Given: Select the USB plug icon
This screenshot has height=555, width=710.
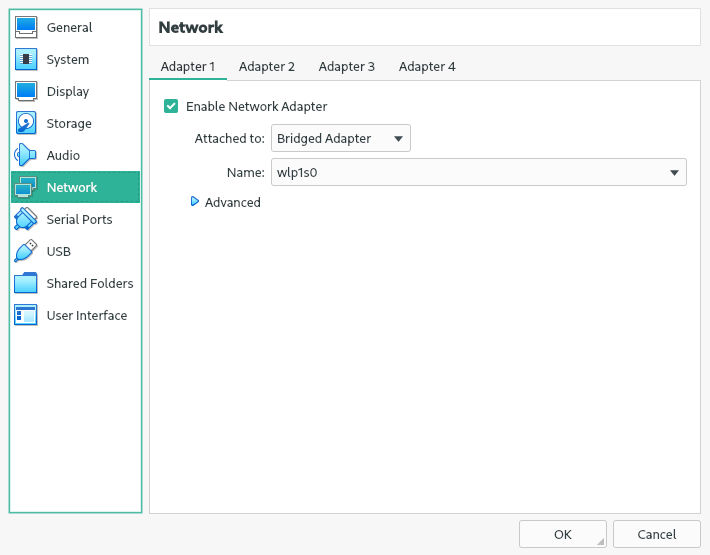Looking at the screenshot, I should click(26, 251).
